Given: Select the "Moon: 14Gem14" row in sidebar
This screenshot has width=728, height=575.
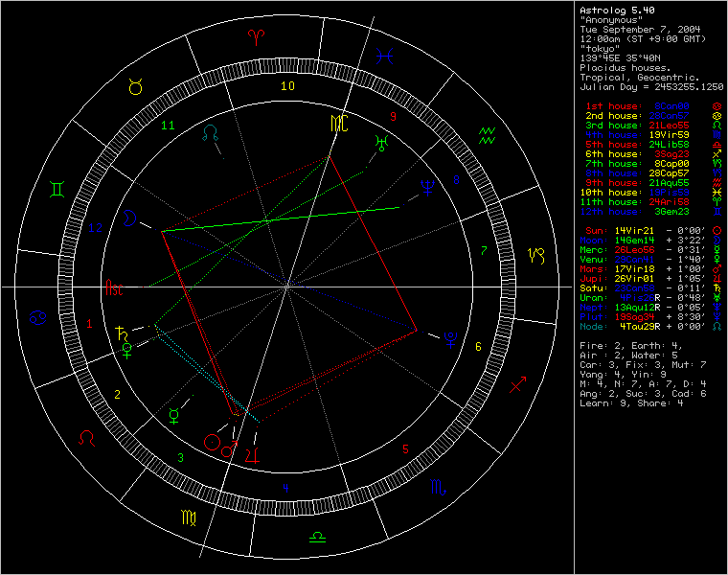Looking at the screenshot, I should [x=650, y=241].
